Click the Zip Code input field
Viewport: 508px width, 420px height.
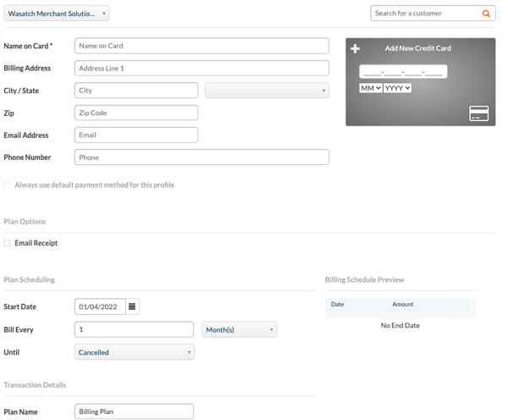click(136, 113)
